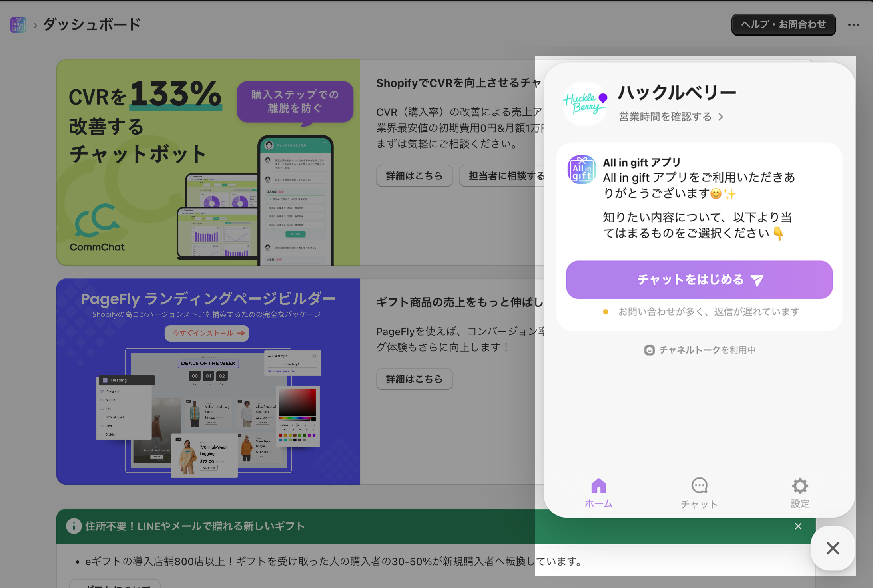Open the three-dot more options menu
873x588 pixels.
tap(853, 25)
